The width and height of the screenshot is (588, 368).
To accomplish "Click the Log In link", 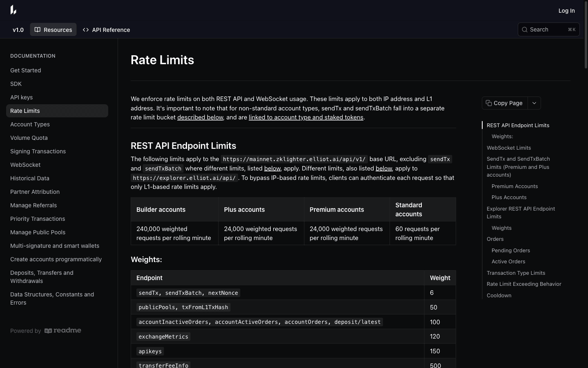I will pos(566,11).
